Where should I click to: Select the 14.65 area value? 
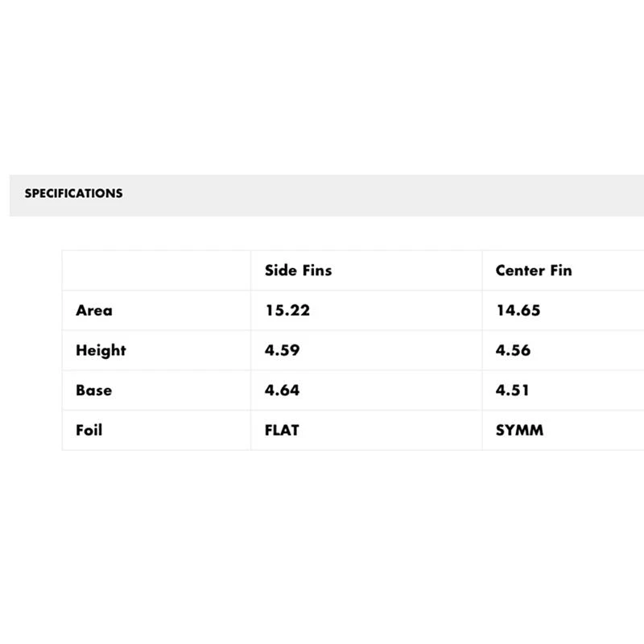[518, 311]
